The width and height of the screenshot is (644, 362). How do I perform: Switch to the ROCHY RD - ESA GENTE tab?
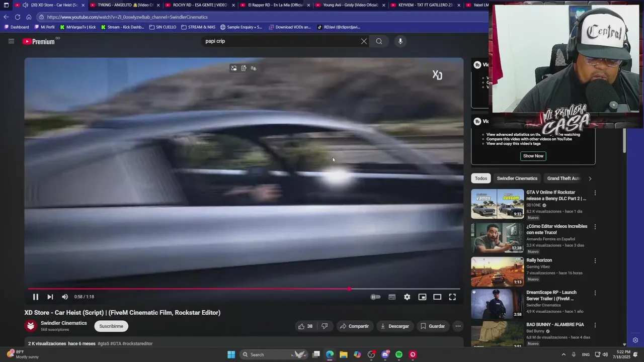(x=199, y=5)
